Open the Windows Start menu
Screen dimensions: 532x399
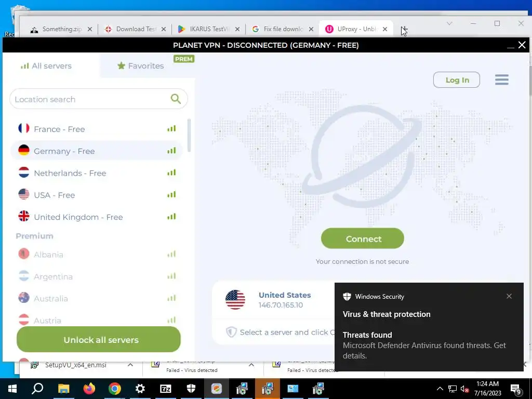tap(12, 389)
